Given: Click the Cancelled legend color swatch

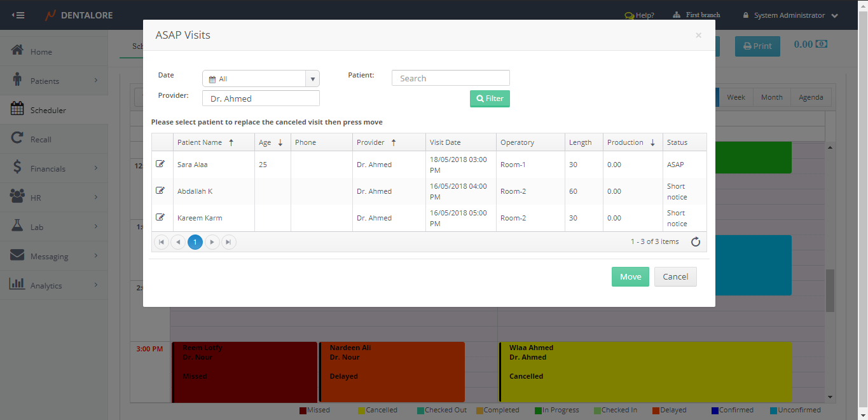Looking at the screenshot, I should click(362, 410).
